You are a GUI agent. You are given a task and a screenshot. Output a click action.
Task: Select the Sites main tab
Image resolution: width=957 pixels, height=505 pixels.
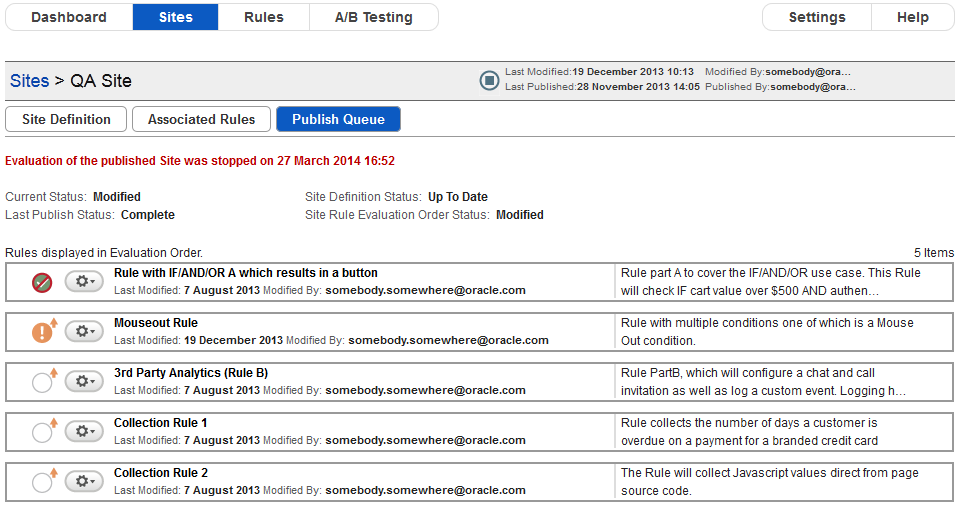176,17
